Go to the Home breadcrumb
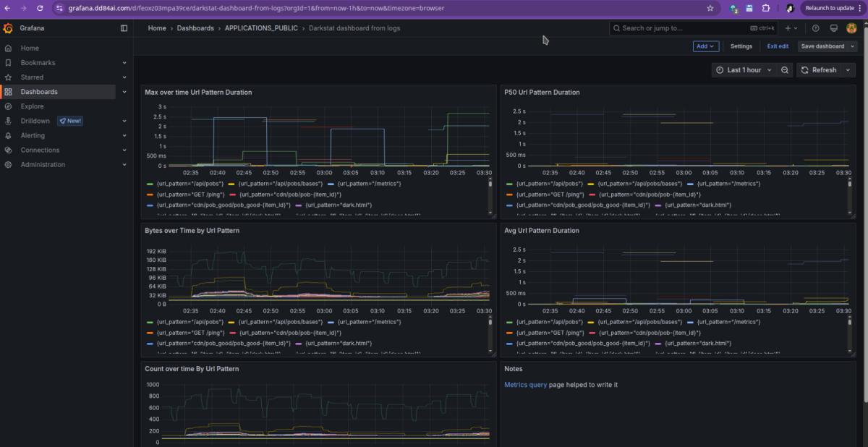868x447 pixels. pyautogui.click(x=157, y=28)
